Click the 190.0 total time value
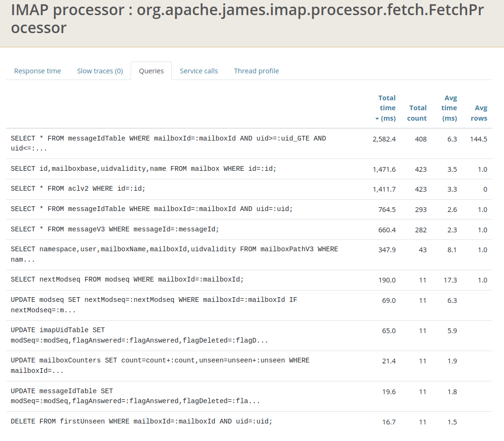 [x=387, y=280]
